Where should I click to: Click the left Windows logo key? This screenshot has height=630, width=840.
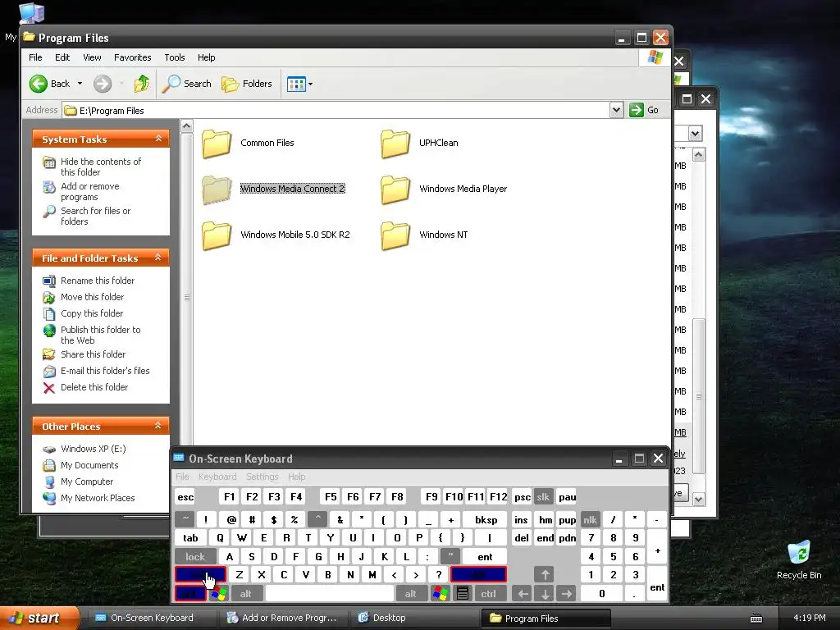click(218, 594)
